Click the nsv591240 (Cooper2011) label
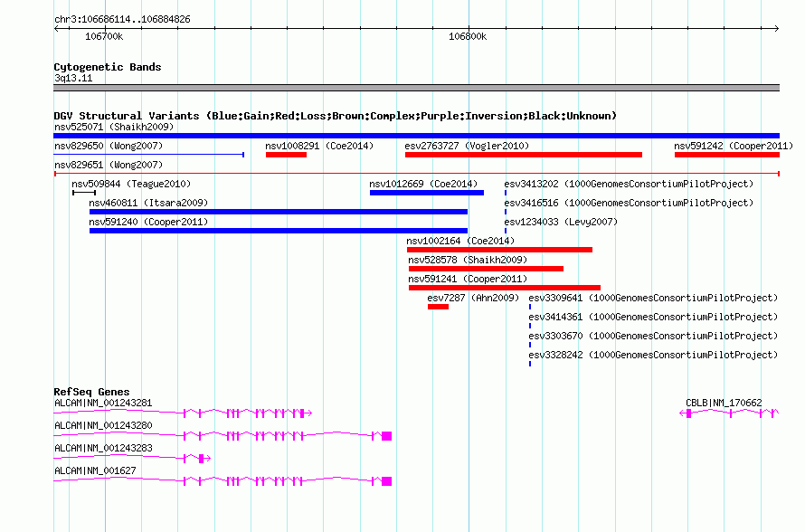This screenshot has width=805, height=532. coord(148,222)
